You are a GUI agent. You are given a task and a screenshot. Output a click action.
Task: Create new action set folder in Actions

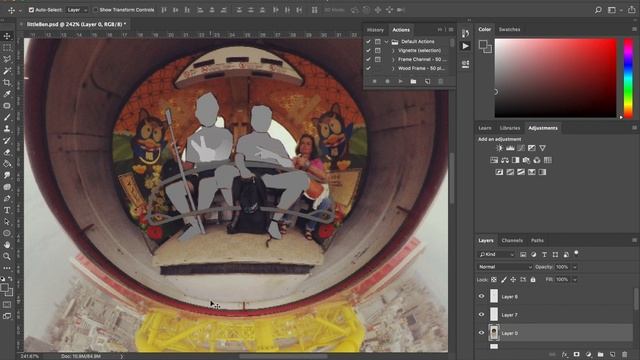click(x=413, y=82)
